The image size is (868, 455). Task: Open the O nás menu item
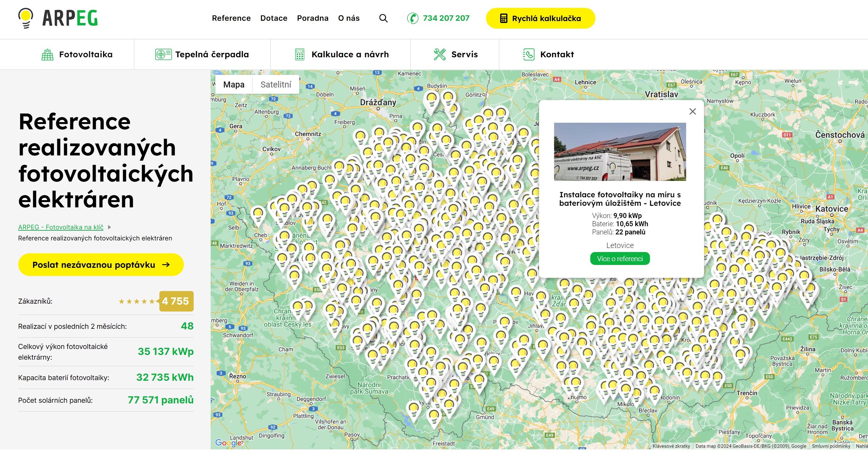[349, 18]
